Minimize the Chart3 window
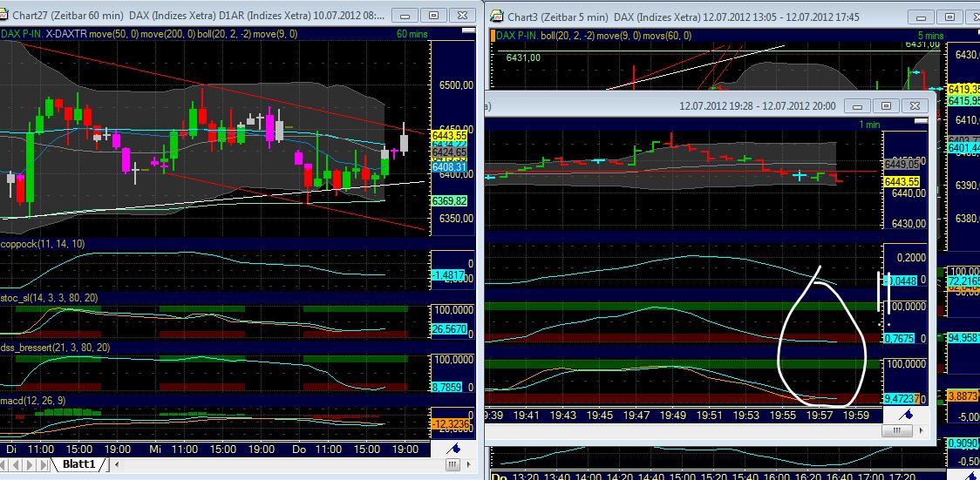The width and height of the screenshot is (980, 480). coord(922,17)
